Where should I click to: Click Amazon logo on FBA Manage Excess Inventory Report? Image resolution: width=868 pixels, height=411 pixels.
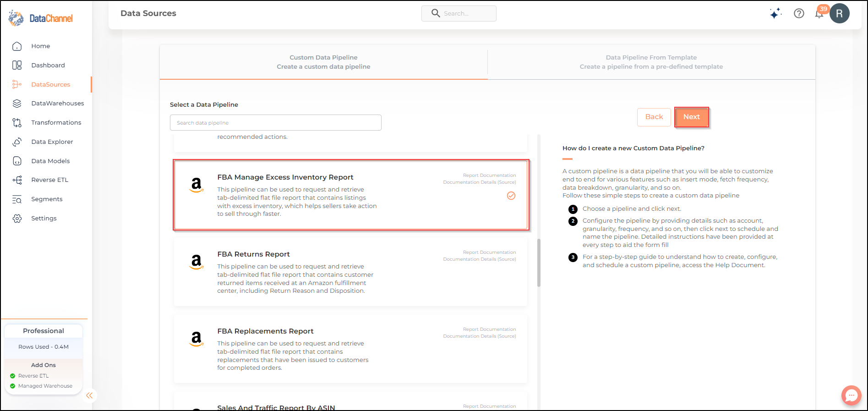(197, 185)
